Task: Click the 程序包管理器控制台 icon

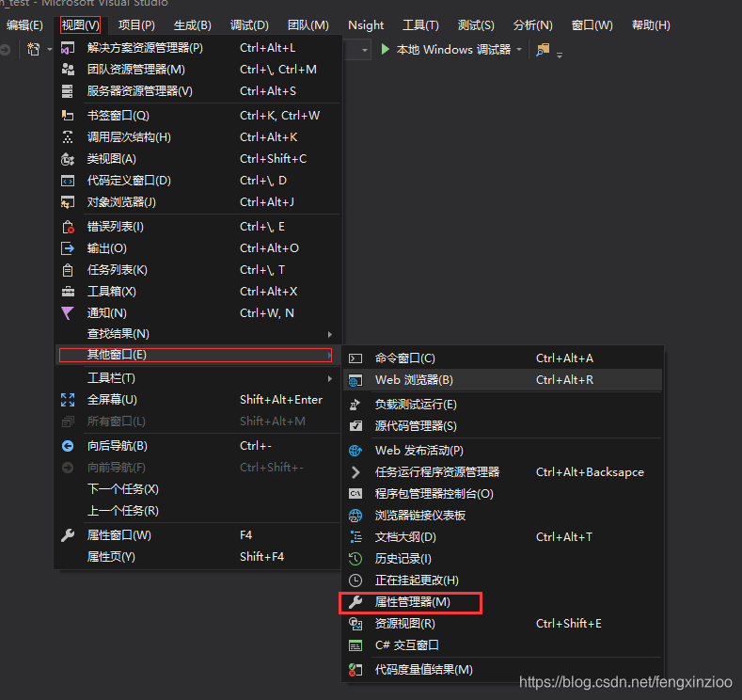Action: pos(355,494)
